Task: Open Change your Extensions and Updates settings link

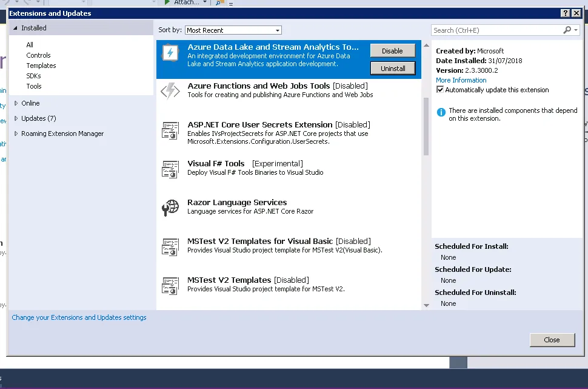Action: pos(79,317)
